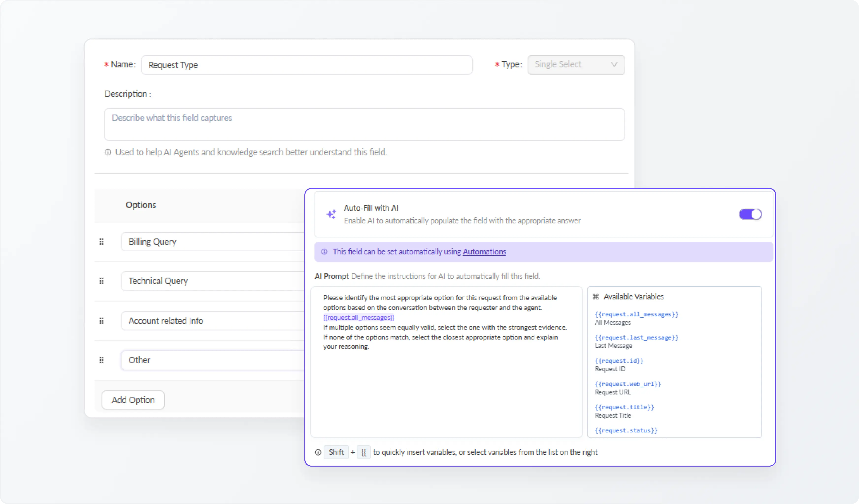Viewport: 859px width, 504px height.
Task: Click the Description text area
Action: tap(364, 125)
